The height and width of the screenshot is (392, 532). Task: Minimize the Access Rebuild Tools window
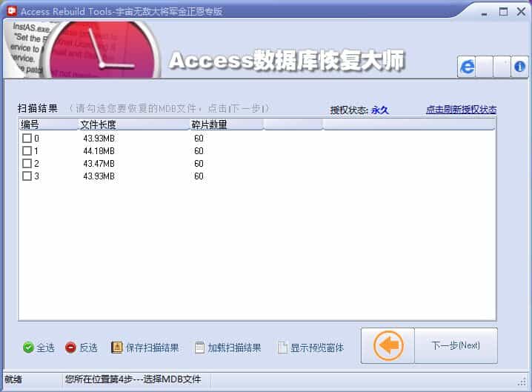coord(484,13)
